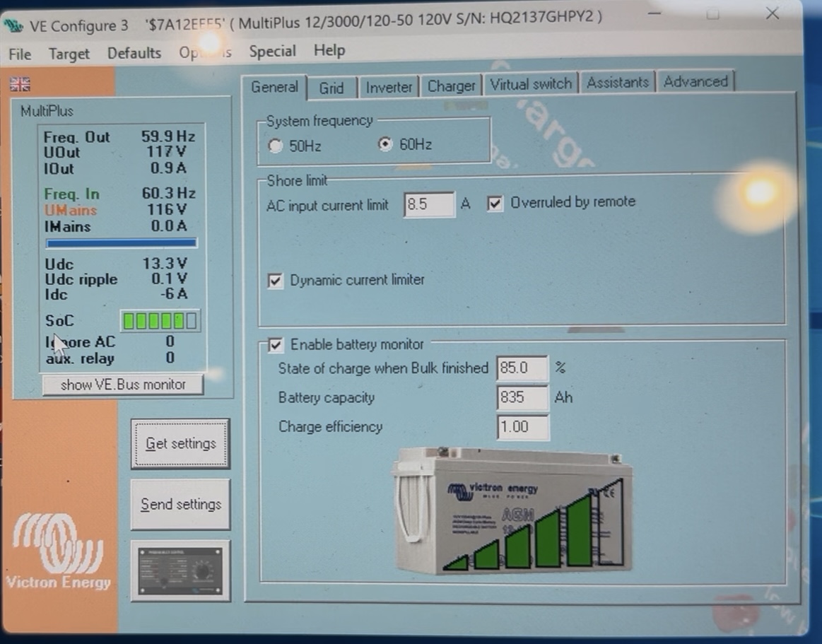This screenshot has height=644, width=822.
Task: Click the VE Configure app icon in title bar
Action: pos(13,25)
